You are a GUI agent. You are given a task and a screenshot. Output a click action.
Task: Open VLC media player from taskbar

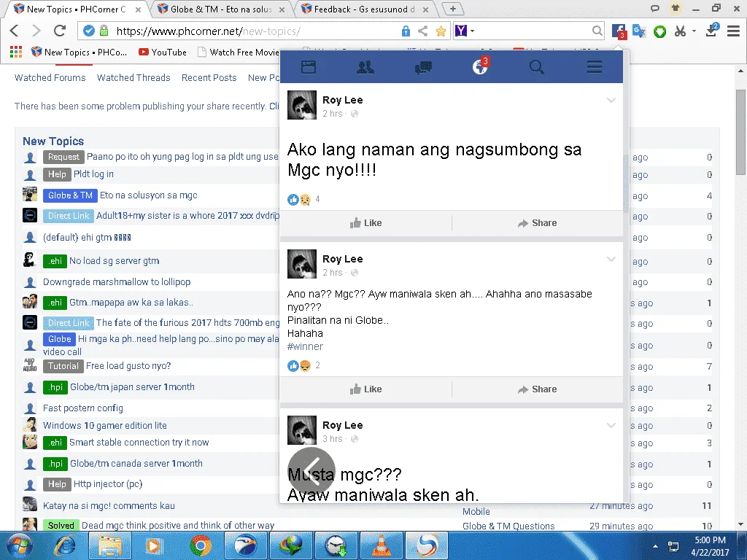[x=382, y=545]
